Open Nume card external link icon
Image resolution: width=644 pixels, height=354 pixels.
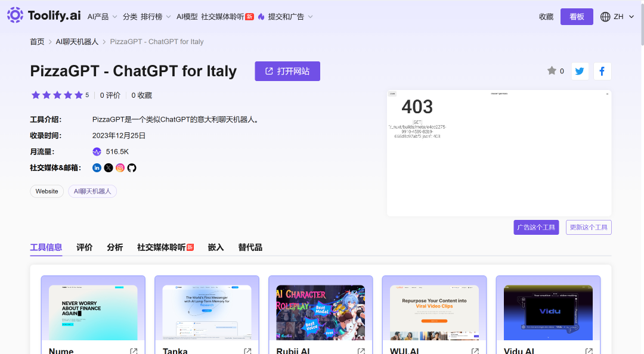tap(134, 351)
